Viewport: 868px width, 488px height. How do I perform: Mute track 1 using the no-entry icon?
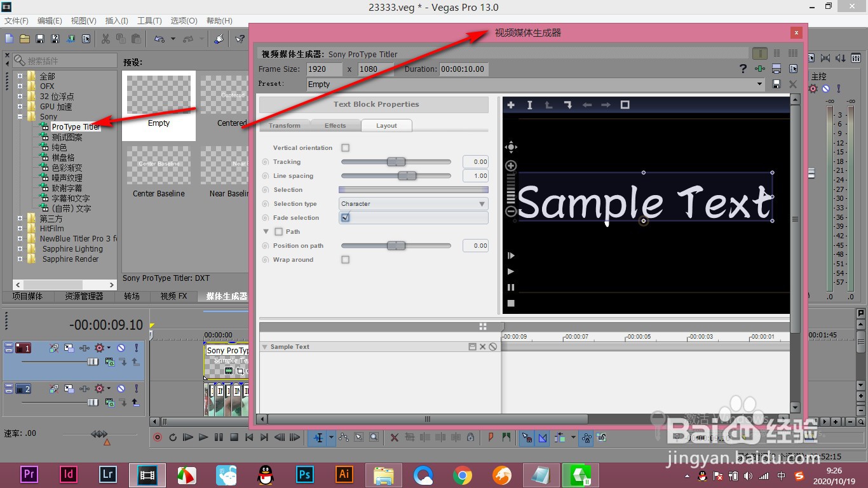[x=121, y=348]
